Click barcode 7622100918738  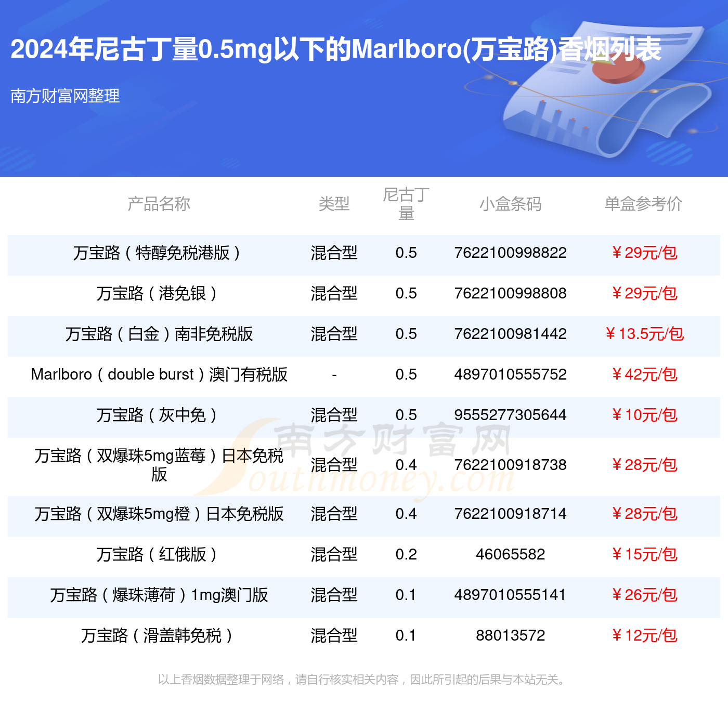(510, 465)
